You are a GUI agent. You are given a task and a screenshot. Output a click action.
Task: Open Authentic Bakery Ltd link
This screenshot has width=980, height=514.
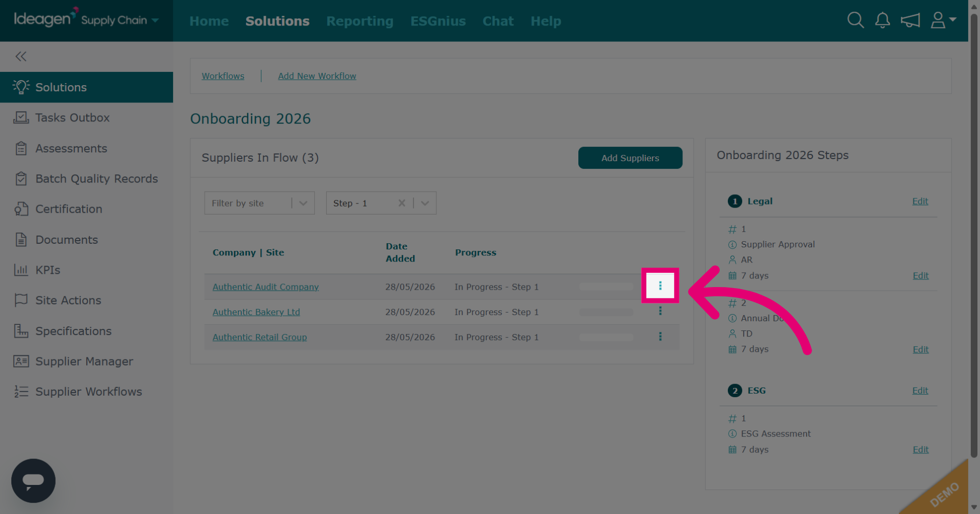point(256,312)
